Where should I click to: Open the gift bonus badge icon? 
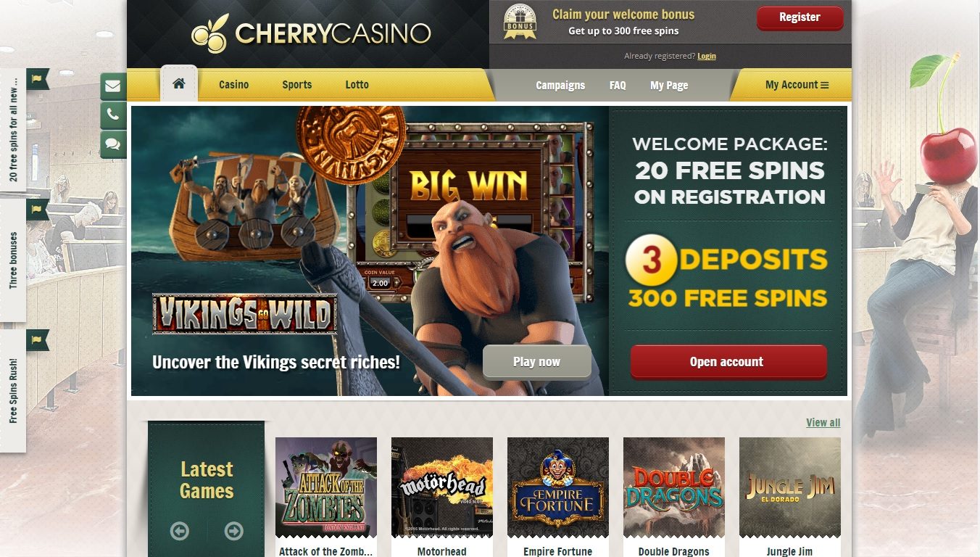(520, 22)
